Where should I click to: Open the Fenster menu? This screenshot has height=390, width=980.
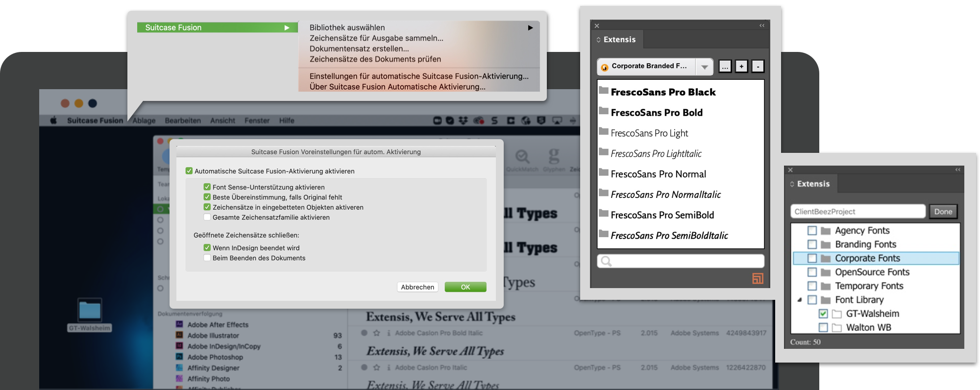(x=257, y=121)
